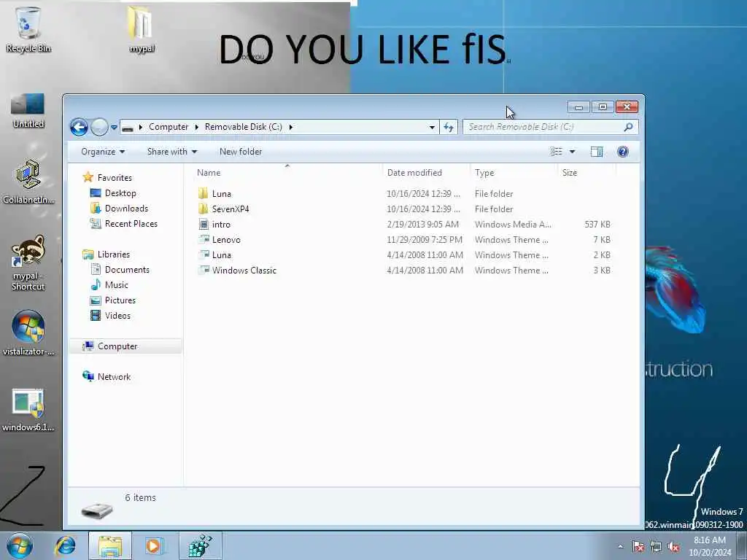Refresh the Removable Disk folder view
Screen dimensions: 747x560
tap(449, 127)
